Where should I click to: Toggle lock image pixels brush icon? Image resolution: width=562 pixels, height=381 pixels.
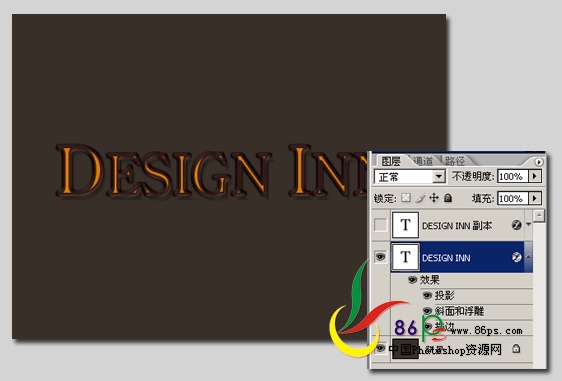point(420,198)
